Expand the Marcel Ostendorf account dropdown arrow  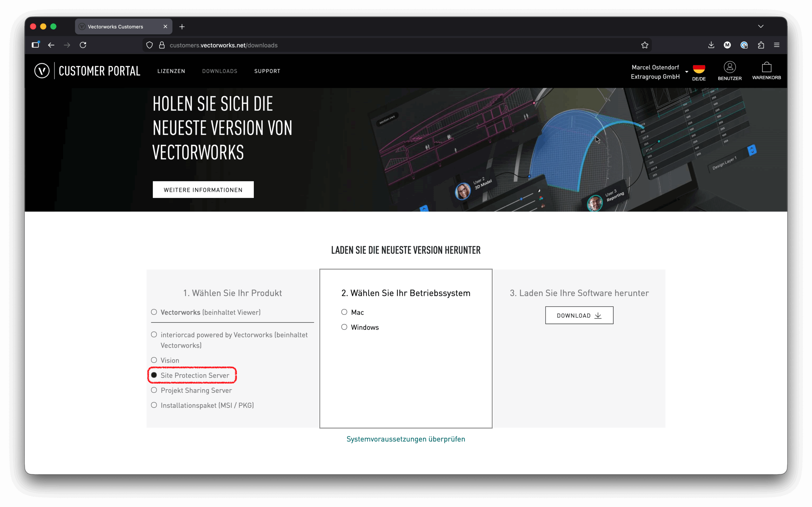[687, 72]
